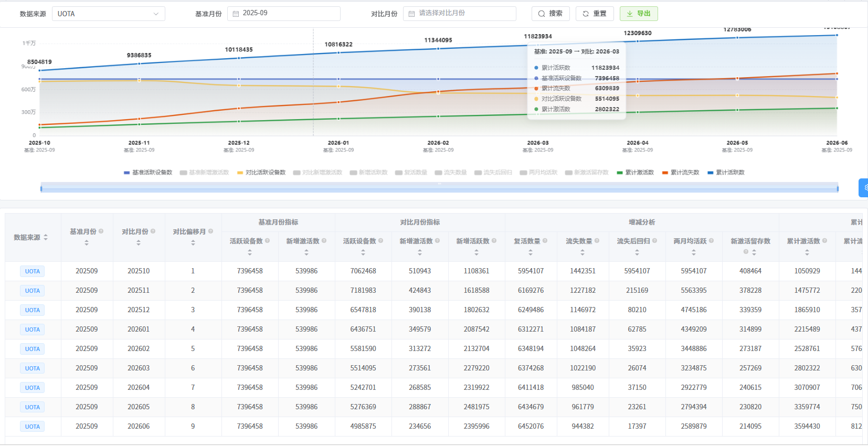Hide the 累计流失数 legend series
The height and width of the screenshot is (446, 868).
pyautogui.click(x=681, y=173)
